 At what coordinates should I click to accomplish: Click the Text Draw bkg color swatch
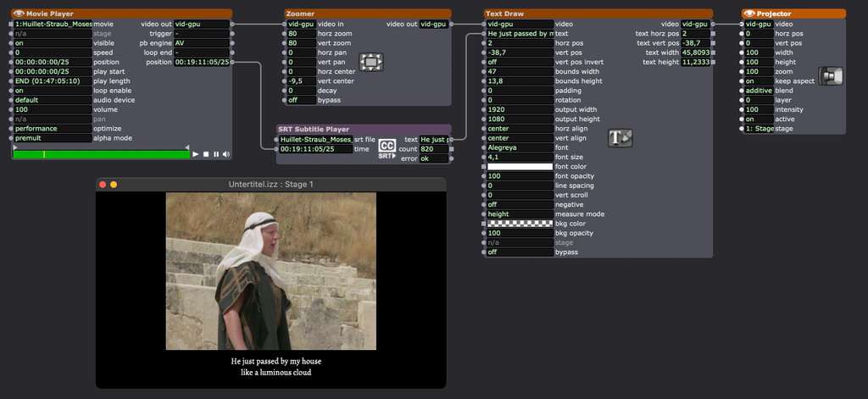[x=520, y=224]
